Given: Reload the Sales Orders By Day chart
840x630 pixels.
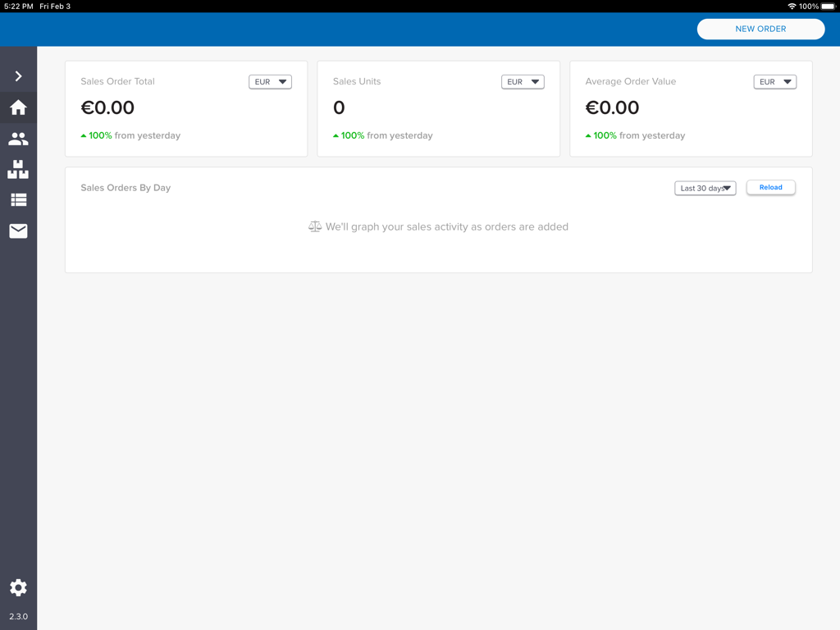Looking at the screenshot, I should click(x=770, y=187).
